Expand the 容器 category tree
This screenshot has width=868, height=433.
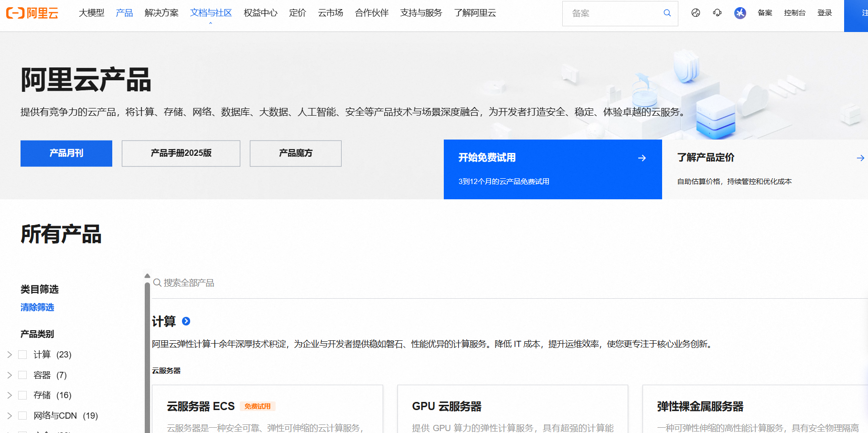coord(10,375)
